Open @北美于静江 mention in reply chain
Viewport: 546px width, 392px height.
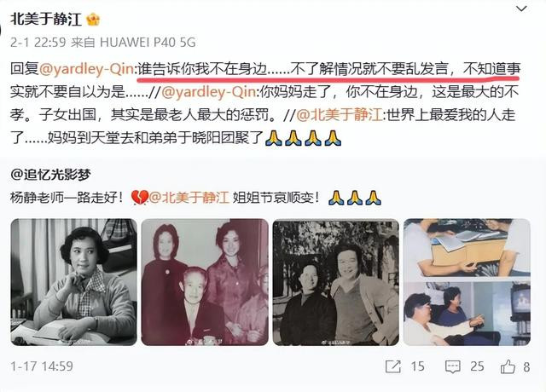pyautogui.click(x=340, y=115)
